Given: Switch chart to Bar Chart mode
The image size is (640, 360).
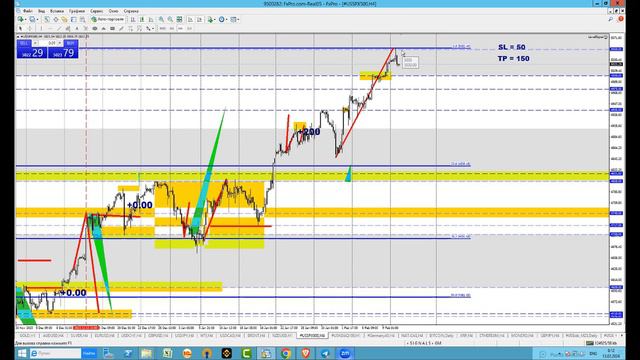Looking at the screenshot, I should [133, 19].
